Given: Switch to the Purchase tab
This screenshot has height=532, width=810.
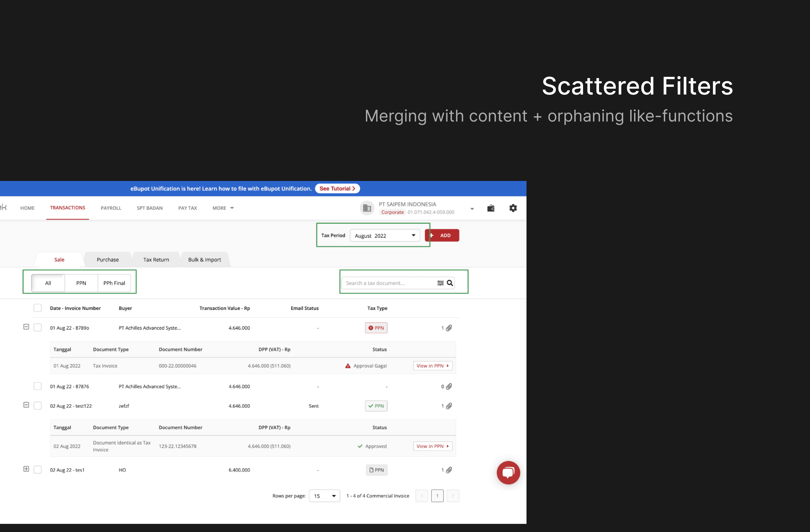Looking at the screenshot, I should point(107,260).
